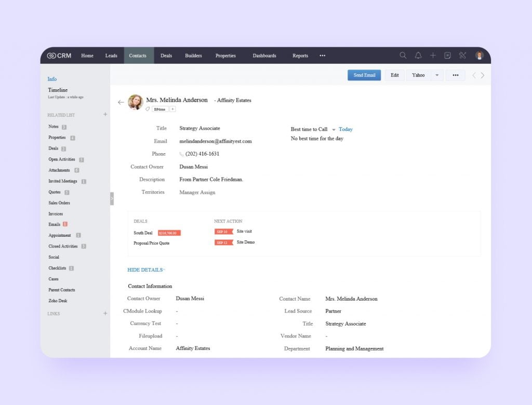Open the global search magnifier icon
Screen dimensions: 532x405
pyautogui.click(x=403, y=55)
